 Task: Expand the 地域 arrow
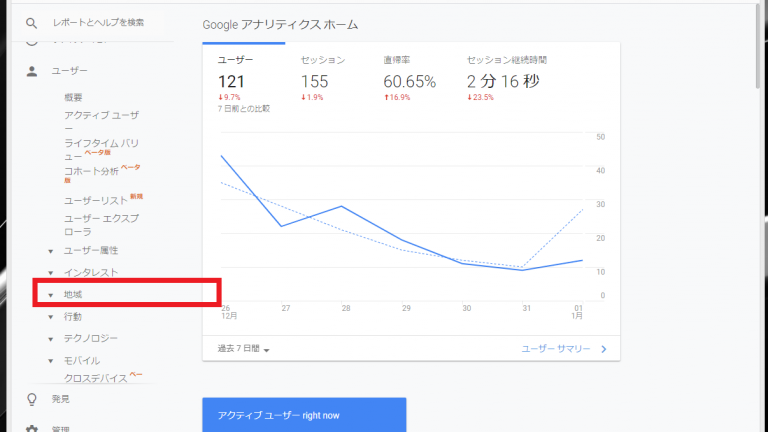[50, 295]
